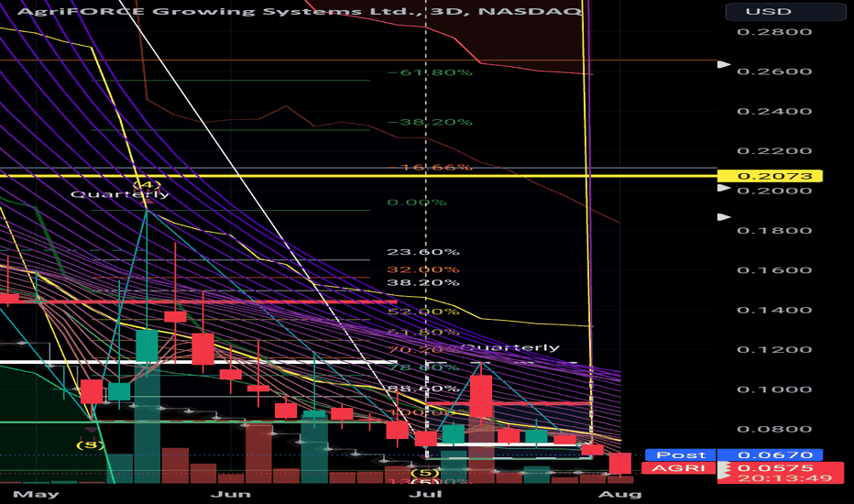Select the Aug label on time axis

coord(619,494)
